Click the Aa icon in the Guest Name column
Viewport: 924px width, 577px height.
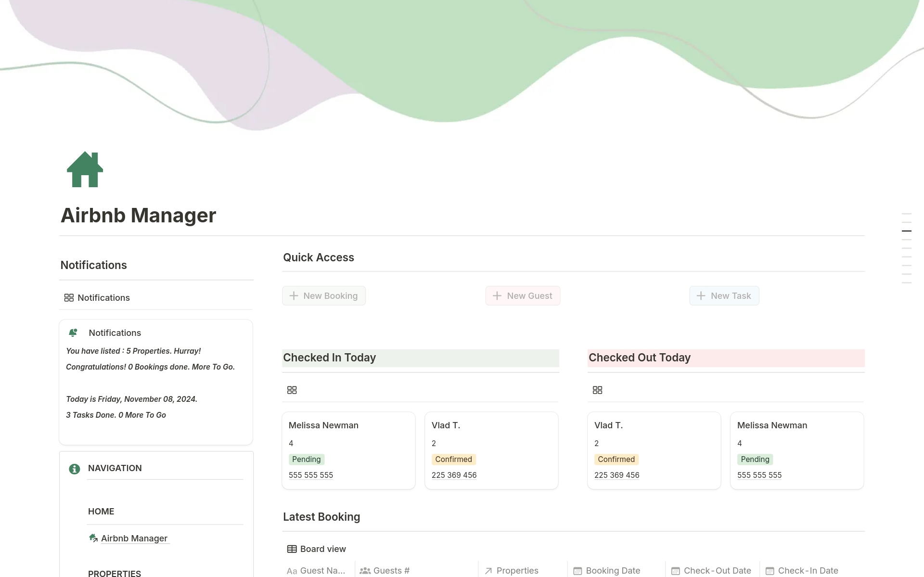(292, 570)
